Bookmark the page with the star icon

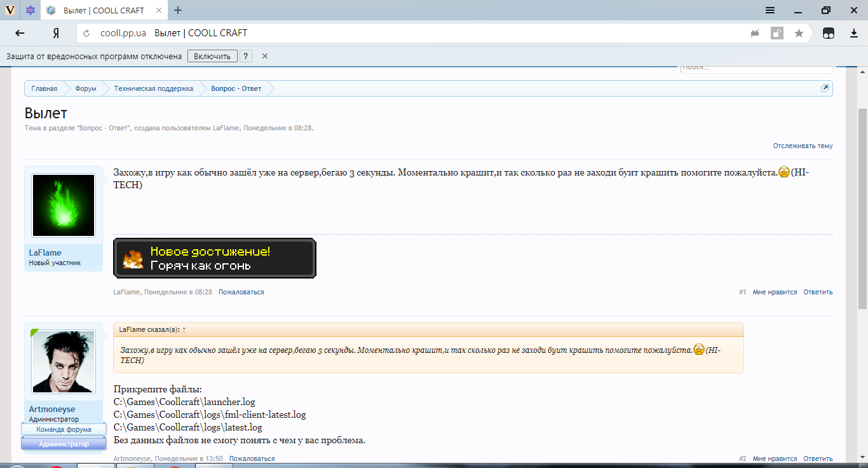pos(799,33)
